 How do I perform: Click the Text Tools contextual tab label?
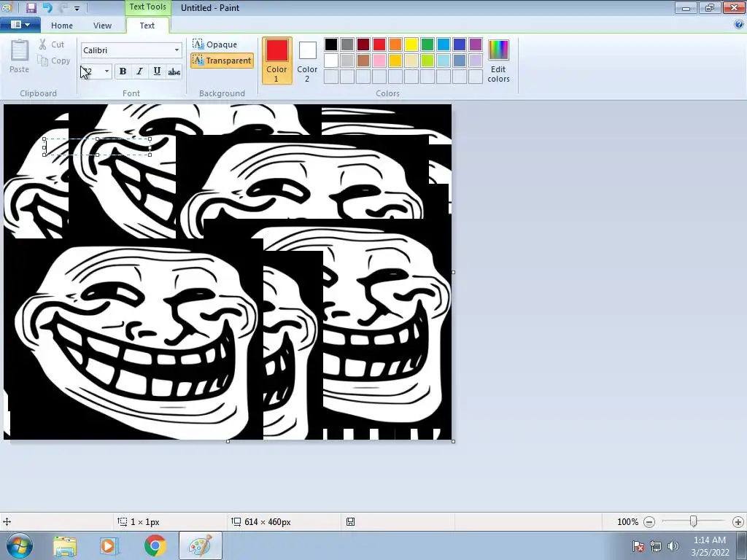pos(147,7)
